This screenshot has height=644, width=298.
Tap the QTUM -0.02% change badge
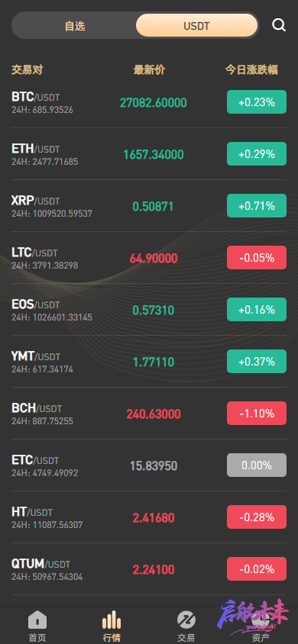[x=257, y=568]
